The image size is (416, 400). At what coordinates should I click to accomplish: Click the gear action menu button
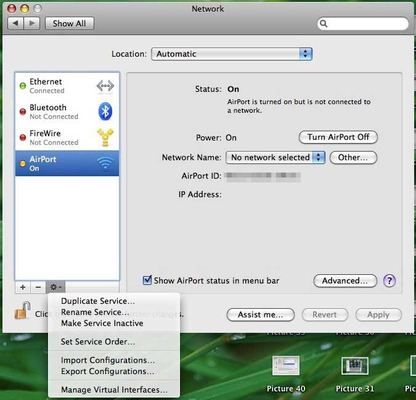(55, 287)
